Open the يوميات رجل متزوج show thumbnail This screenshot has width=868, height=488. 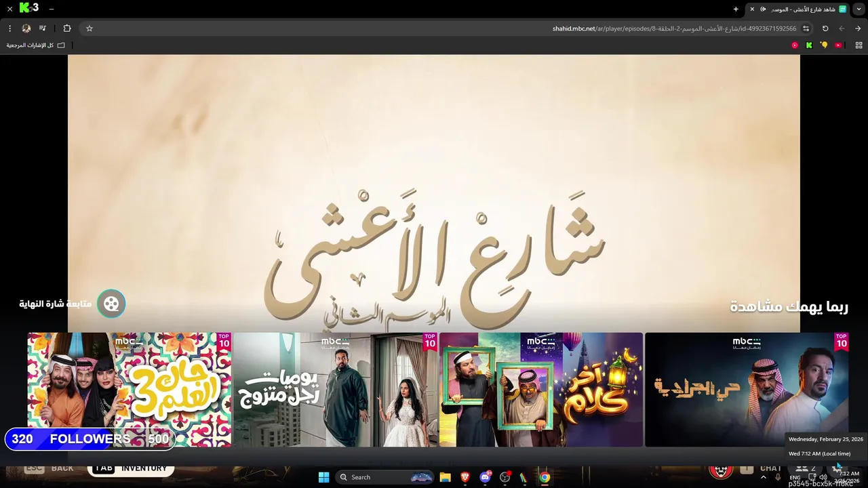click(x=335, y=390)
